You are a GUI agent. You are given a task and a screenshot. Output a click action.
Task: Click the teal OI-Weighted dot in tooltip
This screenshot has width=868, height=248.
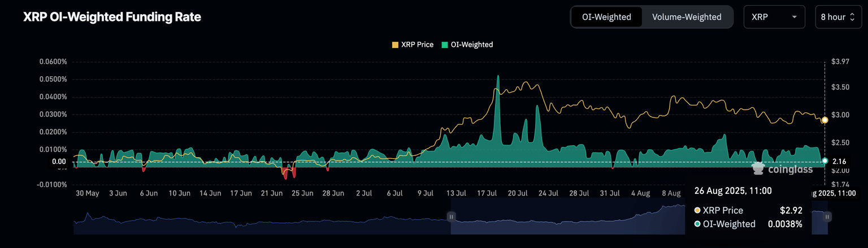click(x=697, y=224)
